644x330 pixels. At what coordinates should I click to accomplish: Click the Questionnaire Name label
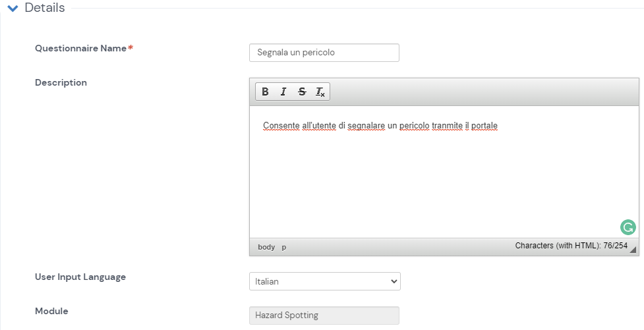(x=80, y=48)
